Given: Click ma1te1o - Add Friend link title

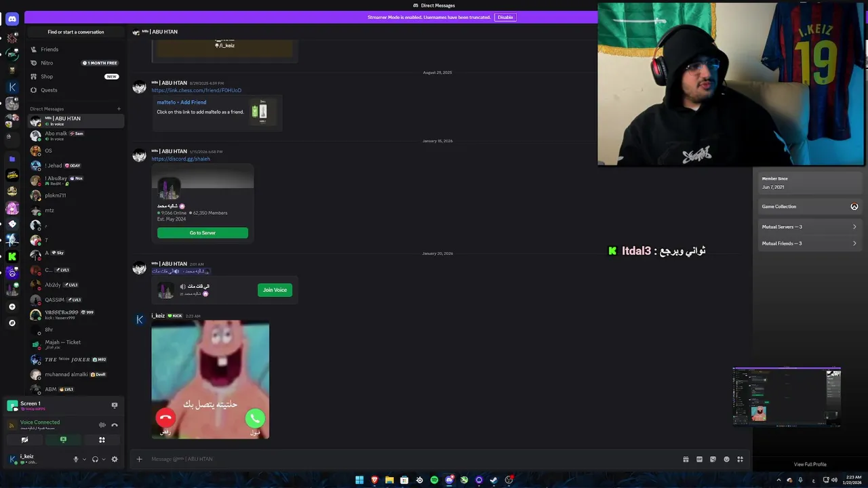Looking at the screenshot, I should point(182,102).
